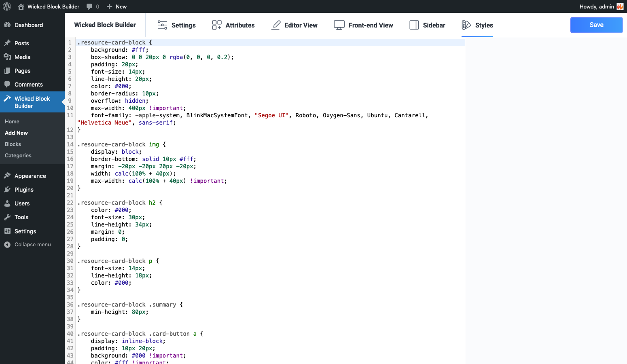Click the Attributes grid icon
This screenshot has height=364, width=627.
click(217, 25)
